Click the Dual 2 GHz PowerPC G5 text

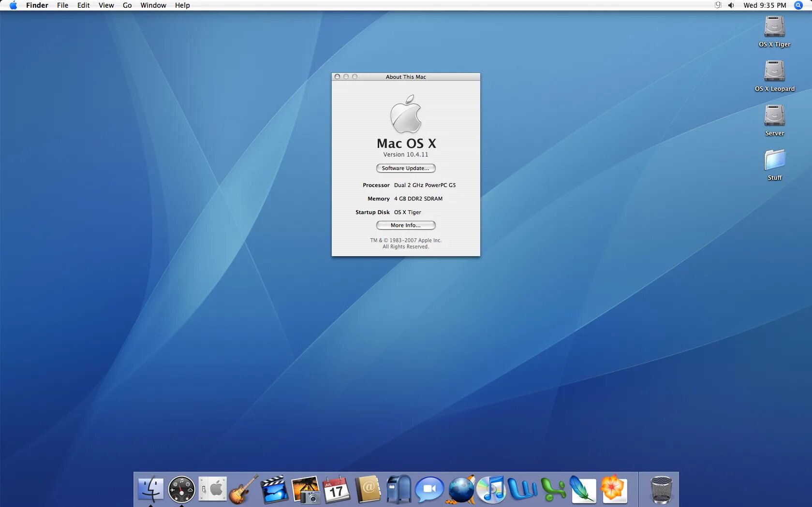coord(425,185)
